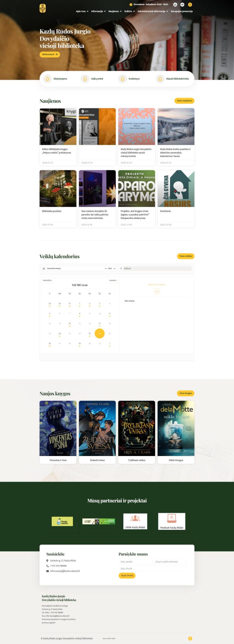Expand the Apie mus menu
The height and width of the screenshot is (644, 234).
tap(82, 11)
